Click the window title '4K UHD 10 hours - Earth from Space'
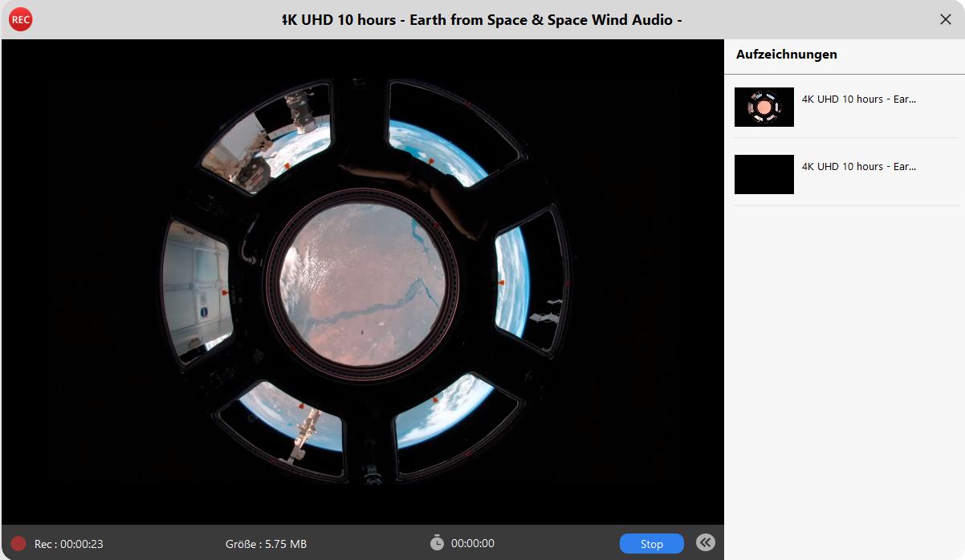 tap(482, 20)
